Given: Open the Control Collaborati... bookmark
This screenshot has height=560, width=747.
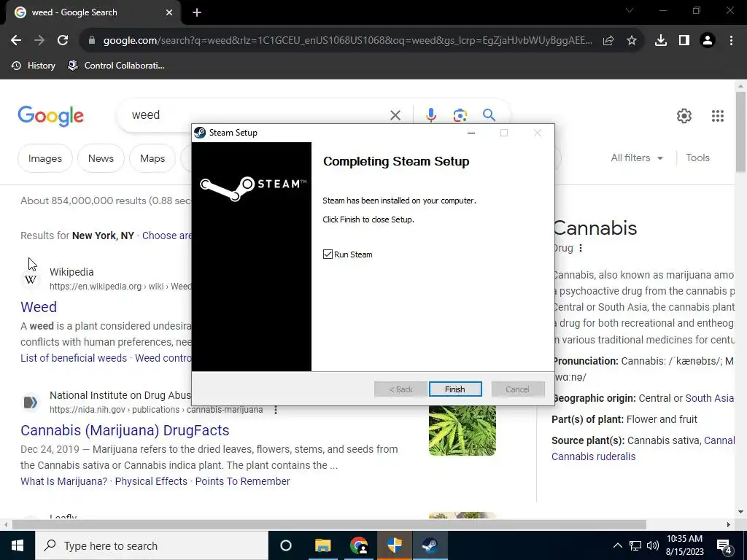Looking at the screenshot, I should (116, 66).
